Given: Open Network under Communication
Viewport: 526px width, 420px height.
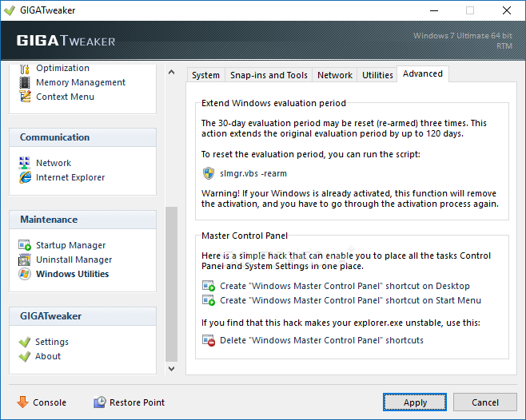Looking at the screenshot, I should tap(54, 163).
